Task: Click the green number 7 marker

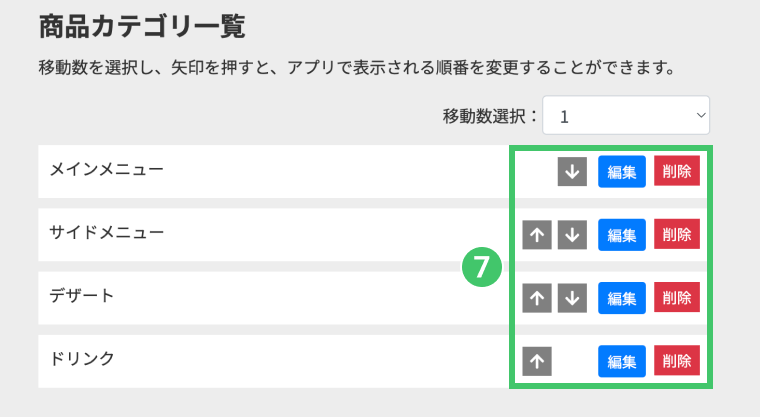Action: point(481,267)
